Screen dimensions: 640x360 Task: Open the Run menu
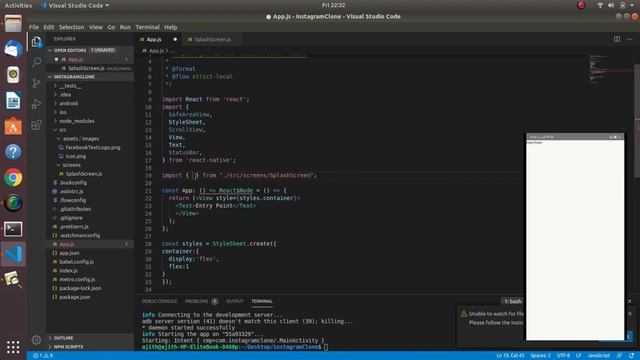point(125,27)
